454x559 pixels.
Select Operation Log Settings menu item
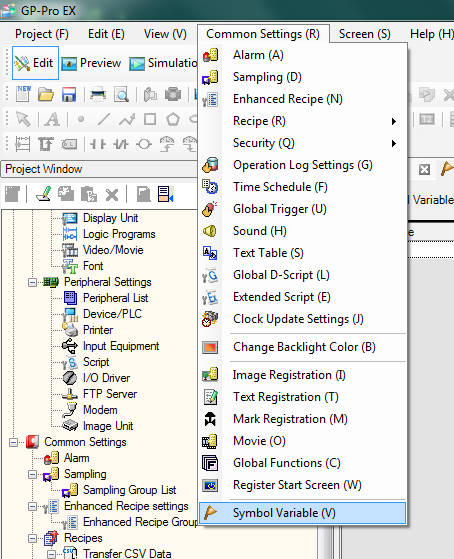click(302, 165)
